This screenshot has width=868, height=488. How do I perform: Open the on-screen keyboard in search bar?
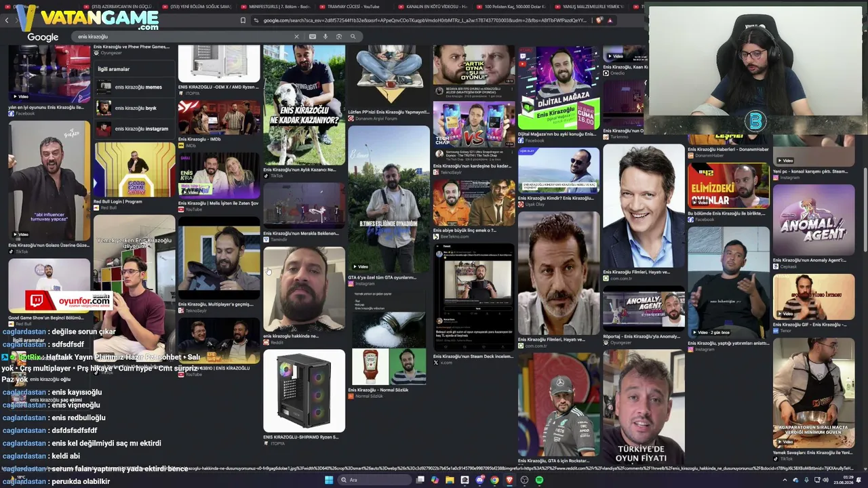312,37
